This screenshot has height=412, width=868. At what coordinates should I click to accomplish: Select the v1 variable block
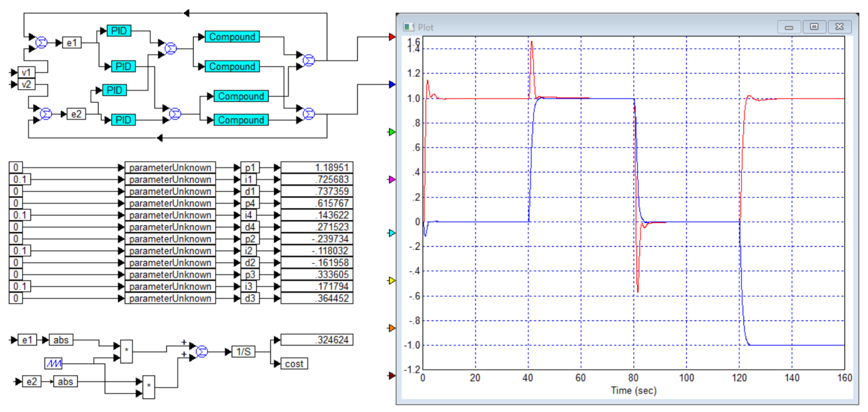[x=26, y=72]
